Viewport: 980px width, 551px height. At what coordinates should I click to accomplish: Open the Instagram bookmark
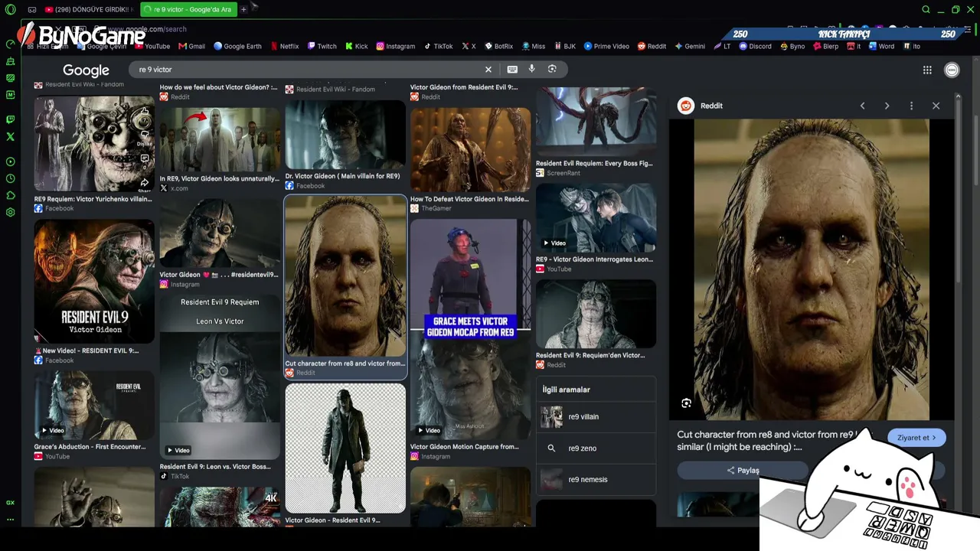(395, 46)
